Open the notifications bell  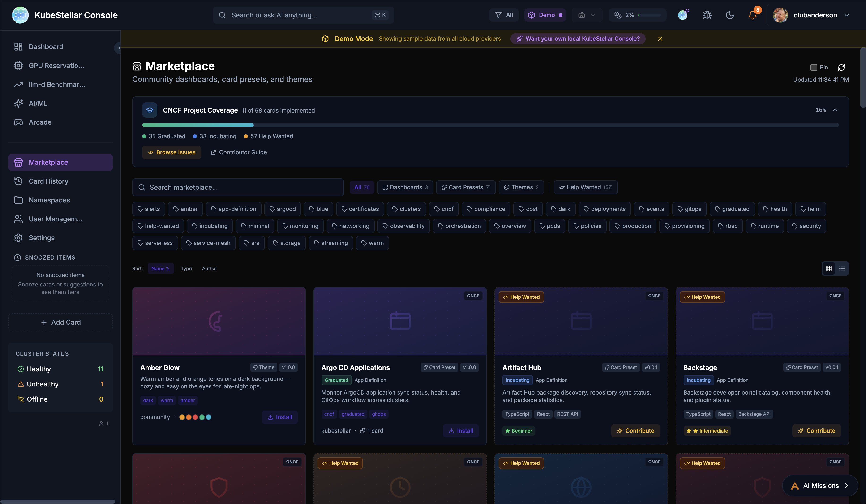tap(752, 15)
